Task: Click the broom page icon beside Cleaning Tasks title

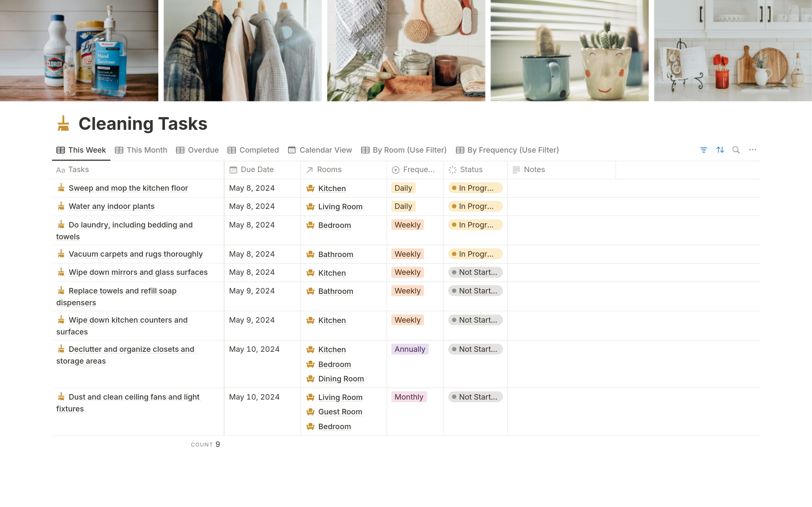Action: point(63,123)
